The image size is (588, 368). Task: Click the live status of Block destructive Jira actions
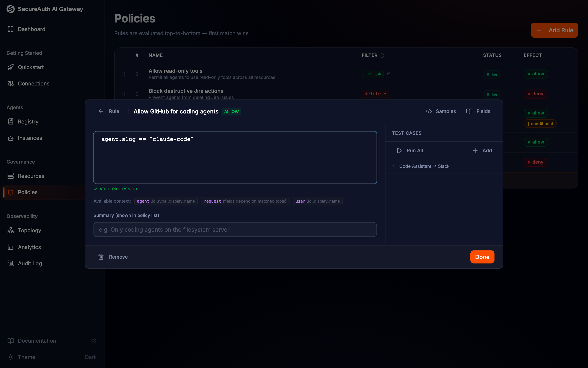[492, 94]
